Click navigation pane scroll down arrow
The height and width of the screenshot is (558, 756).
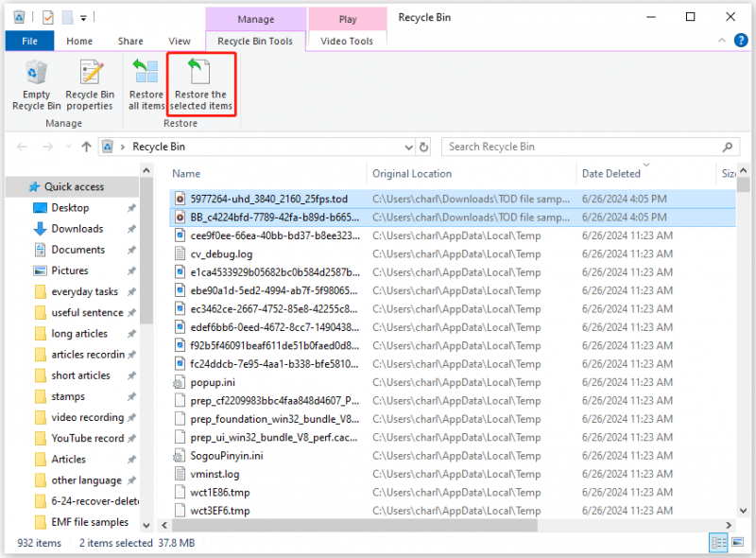pos(146,525)
